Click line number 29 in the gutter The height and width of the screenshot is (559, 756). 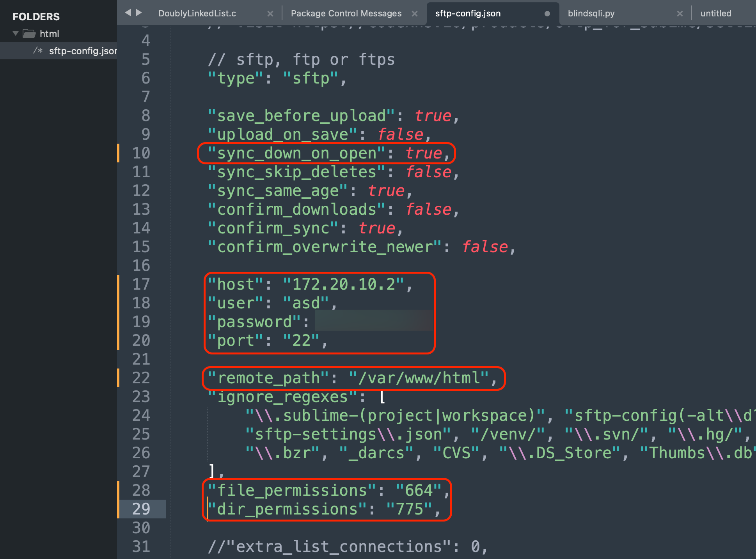(x=141, y=509)
